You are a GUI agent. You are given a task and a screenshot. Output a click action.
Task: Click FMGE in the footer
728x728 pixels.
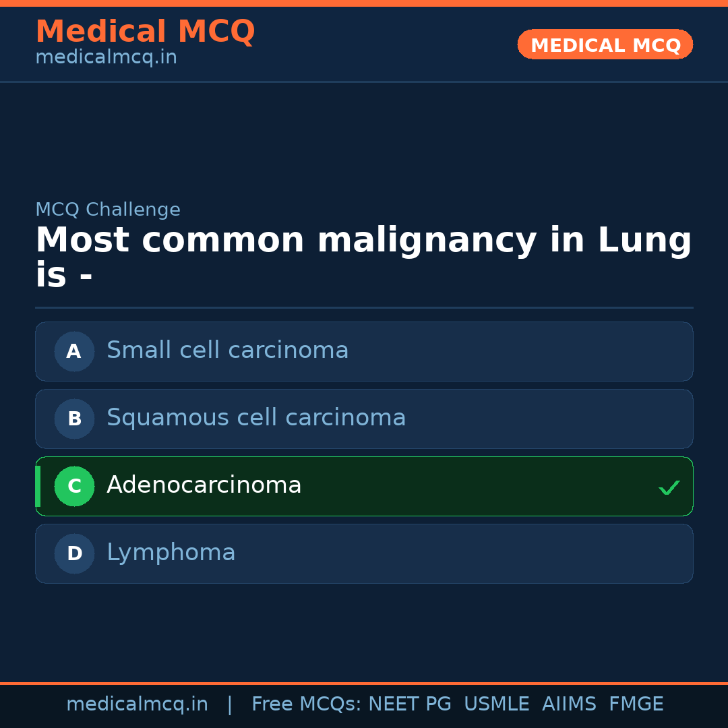(x=636, y=704)
